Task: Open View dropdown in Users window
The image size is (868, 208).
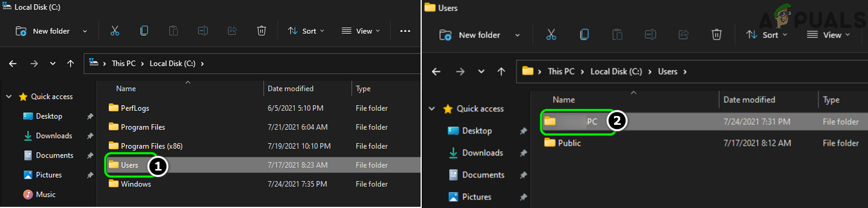Action: click(829, 35)
